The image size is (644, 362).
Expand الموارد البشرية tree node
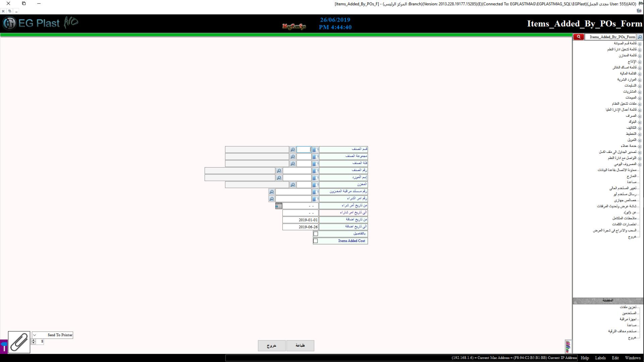coord(639,80)
